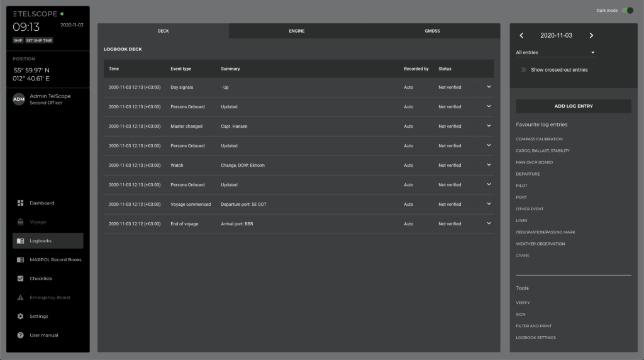Open the All entries filter dropdown
The width and height of the screenshot is (644, 360).
(555, 53)
